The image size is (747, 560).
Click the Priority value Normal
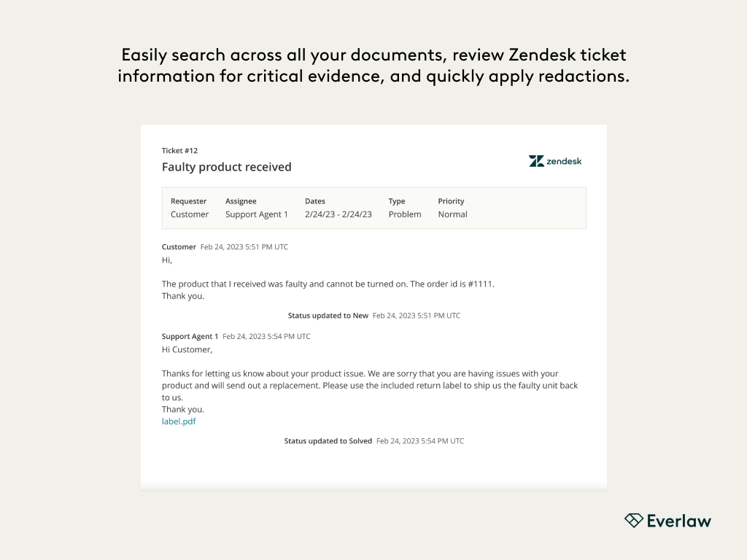[x=452, y=214]
